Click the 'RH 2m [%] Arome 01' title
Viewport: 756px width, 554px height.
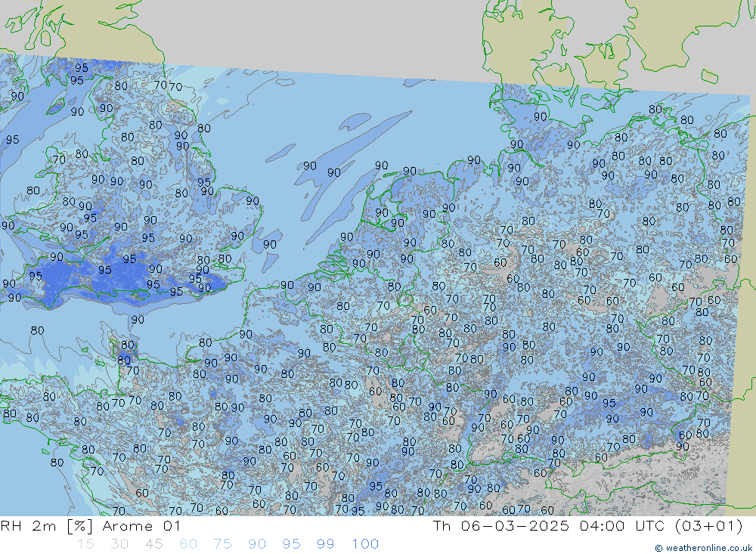tap(91, 526)
